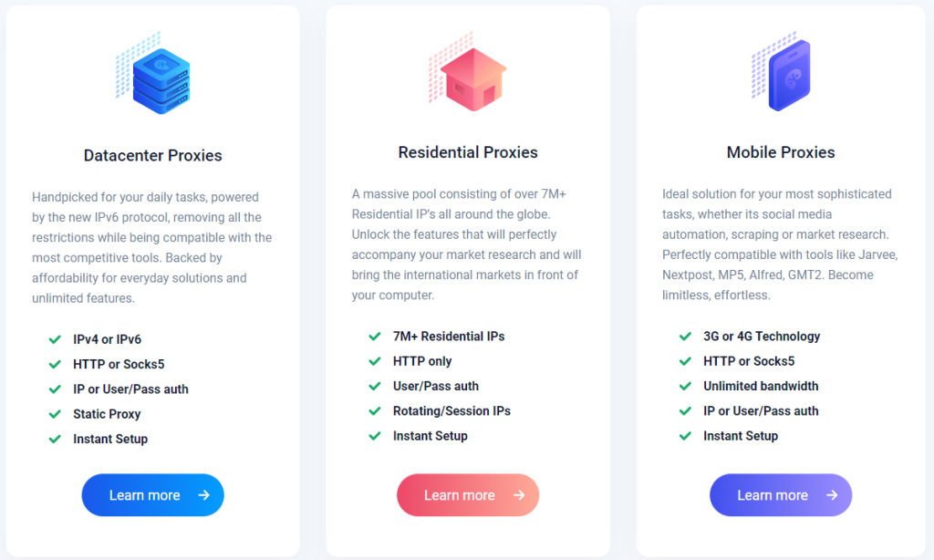Click the checkmark beside Static Proxy
This screenshot has width=934, height=560.
click(x=55, y=414)
